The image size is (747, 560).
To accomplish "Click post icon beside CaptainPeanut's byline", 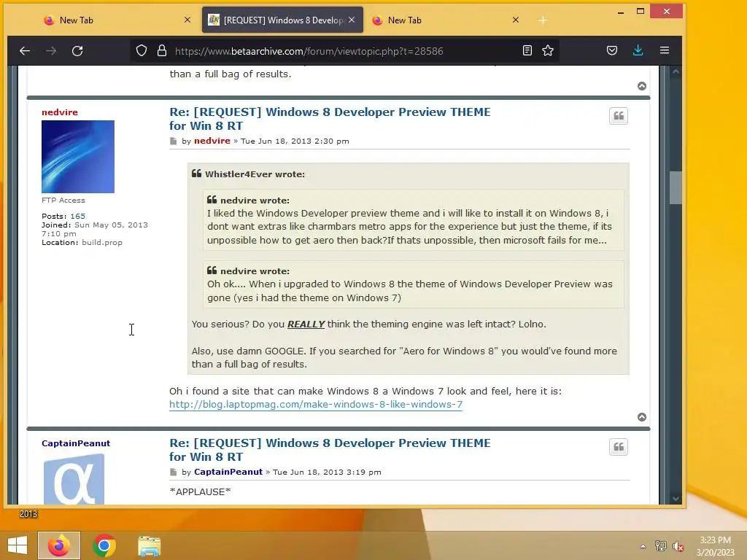I will (173, 472).
